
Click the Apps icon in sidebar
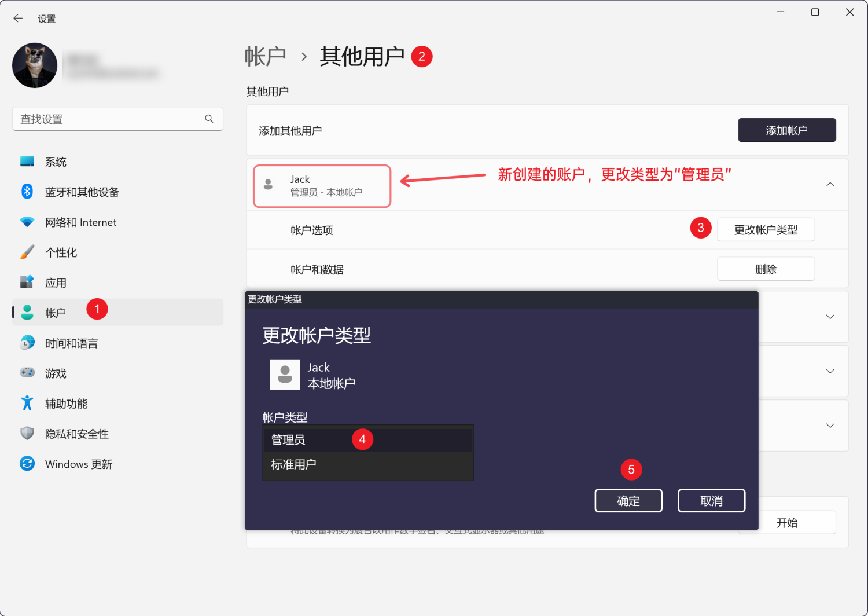(27, 283)
